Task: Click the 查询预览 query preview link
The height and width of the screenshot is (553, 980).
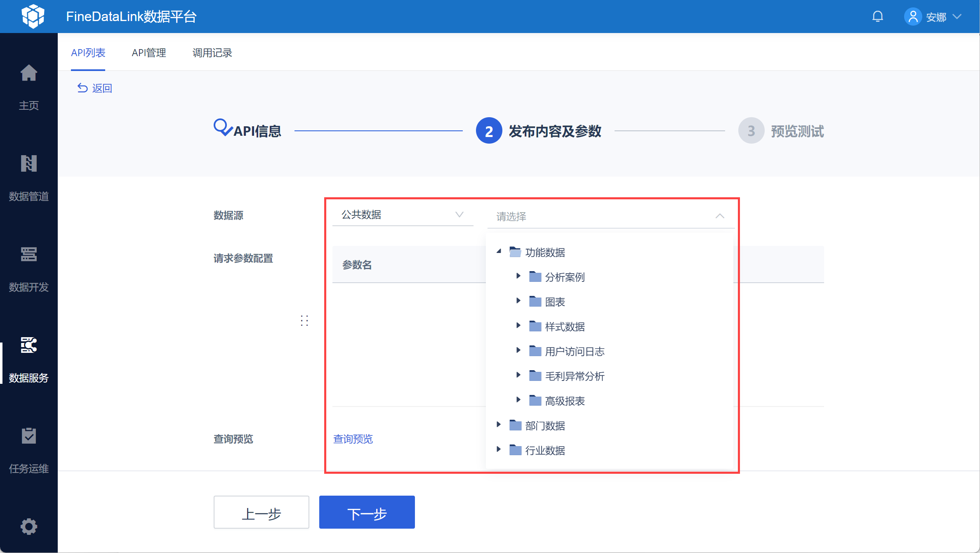Action: [353, 439]
